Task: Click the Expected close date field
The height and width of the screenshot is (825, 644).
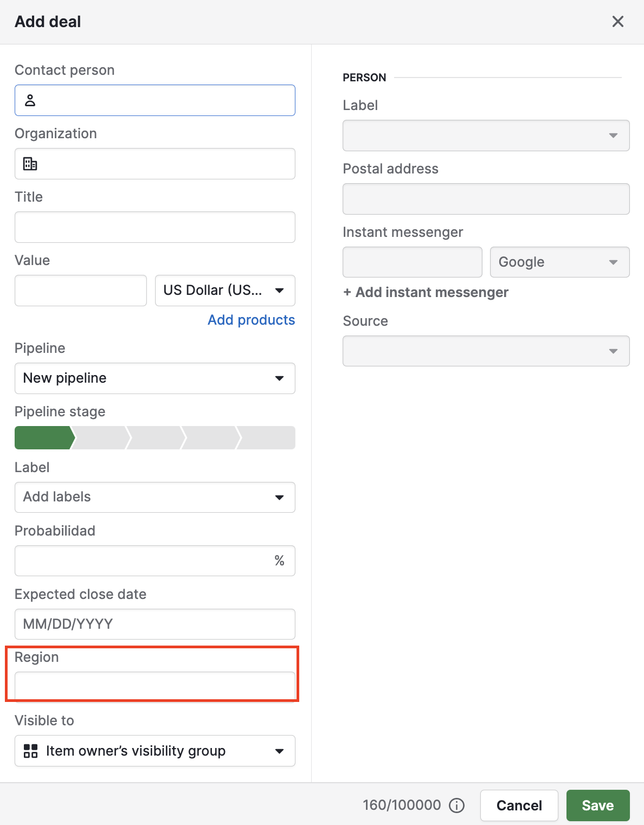Action: pos(154,624)
